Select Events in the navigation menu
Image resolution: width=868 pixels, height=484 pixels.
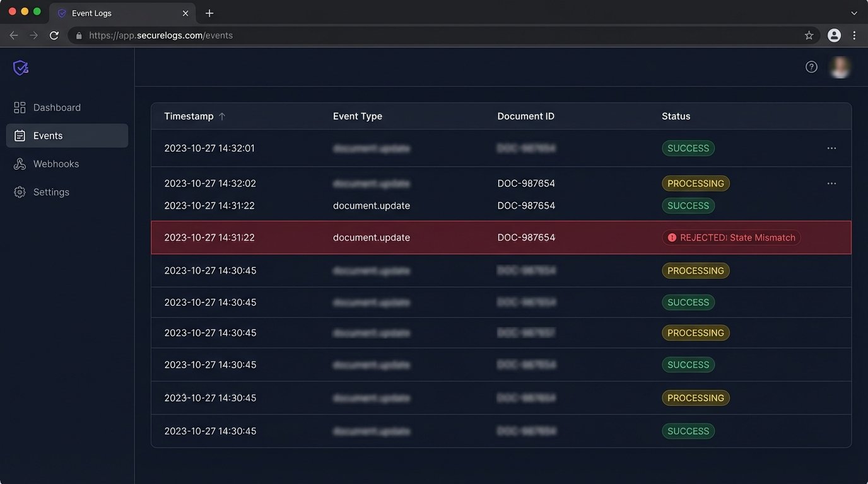(47, 135)
